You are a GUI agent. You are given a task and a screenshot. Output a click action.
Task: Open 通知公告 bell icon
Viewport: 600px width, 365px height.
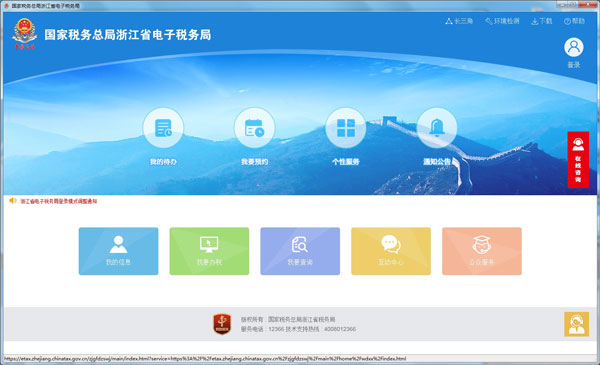pos(437,128)
